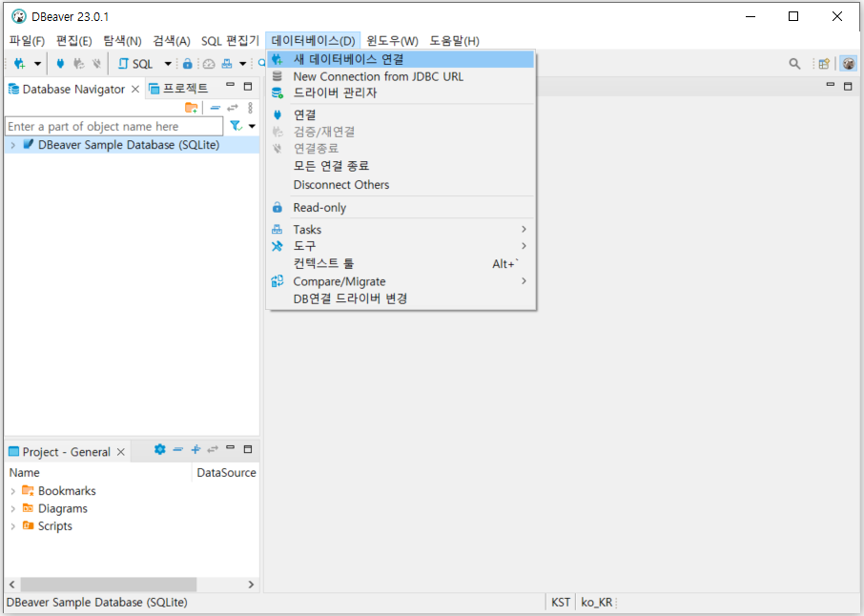Open the dashboard gauge toolbar icon
Screen dimensions: 864x616
click(x=209, y=64)
